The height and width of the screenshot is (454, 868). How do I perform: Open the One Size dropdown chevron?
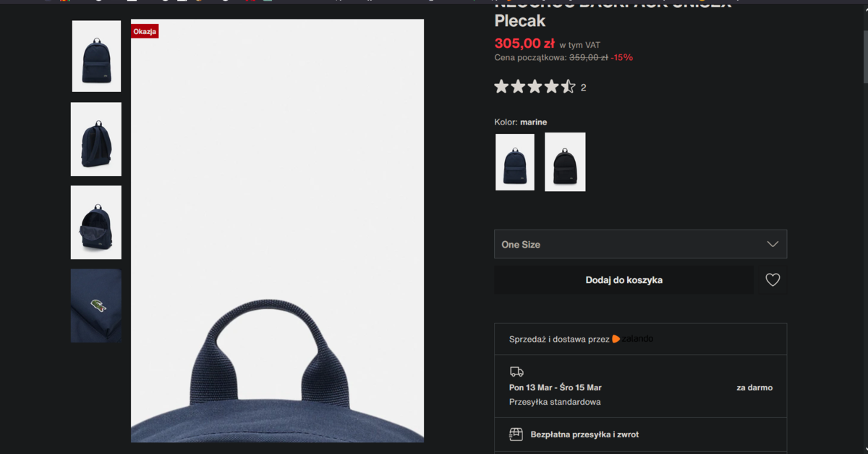click(773, 244)
